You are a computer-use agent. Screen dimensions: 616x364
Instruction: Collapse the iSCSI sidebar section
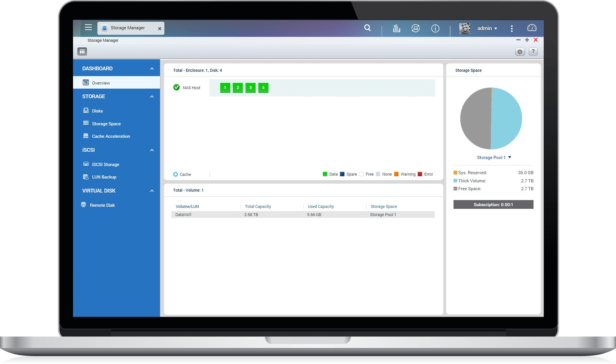click(152, 150)
